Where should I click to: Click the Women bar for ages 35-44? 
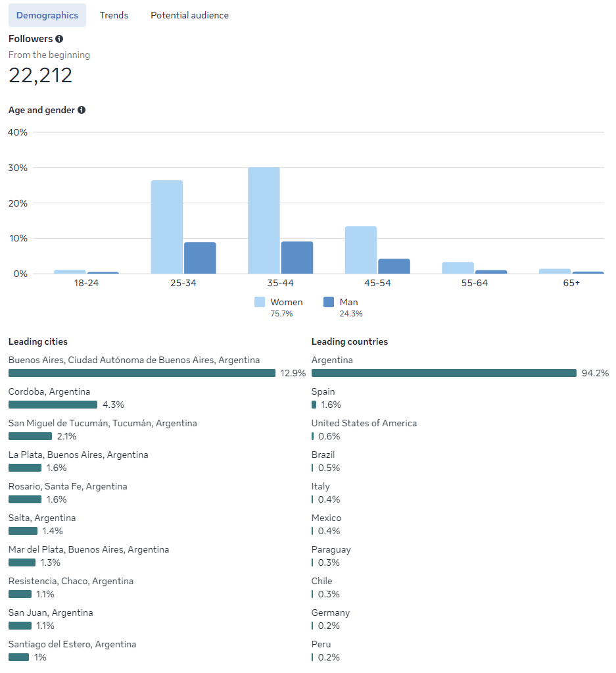[x=264, y=220]
